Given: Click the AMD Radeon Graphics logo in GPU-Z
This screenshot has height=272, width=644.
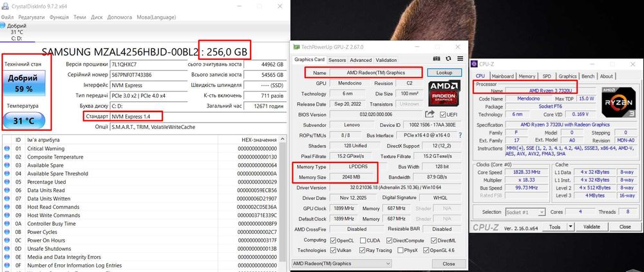Looking at the screenshot, I should pyautogui.click(x=444, y=93).
